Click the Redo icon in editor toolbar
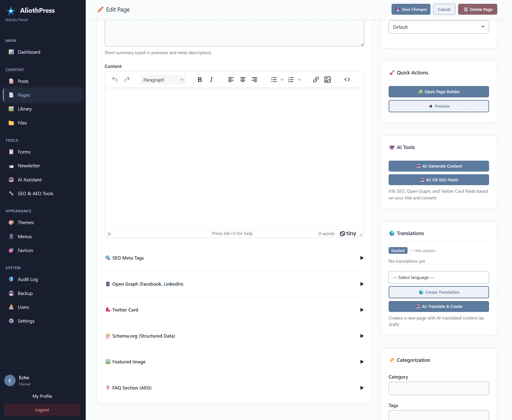 [x=127, y=80]
